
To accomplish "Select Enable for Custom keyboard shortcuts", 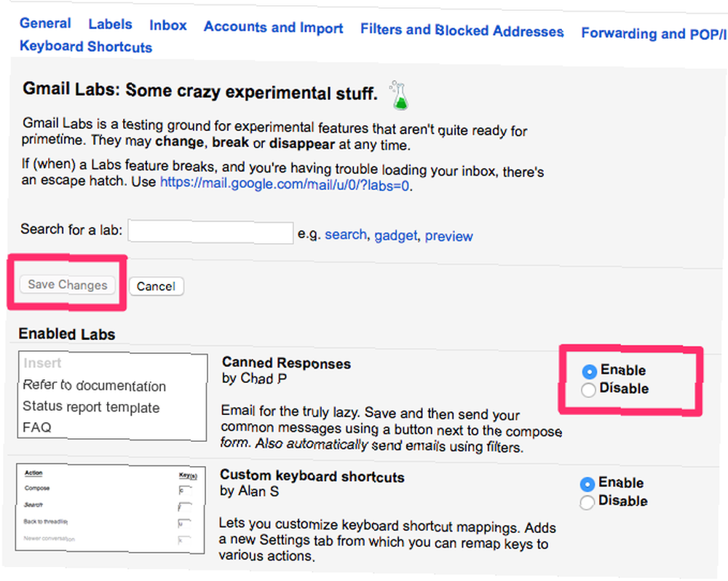I will point(587,484).
